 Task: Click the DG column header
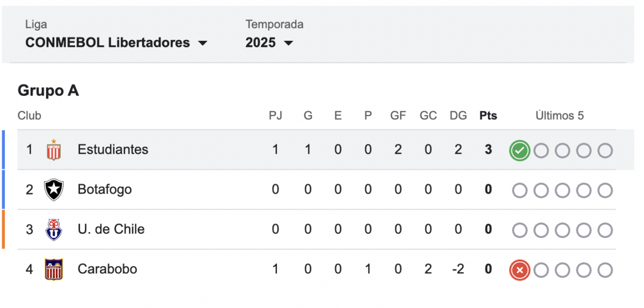tap(458, 116)
